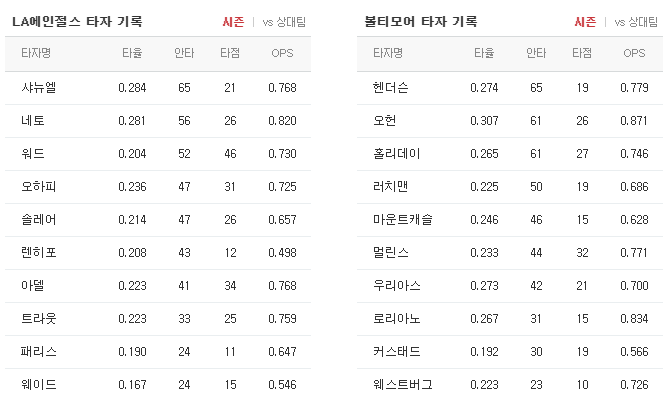Click 마운트캐슬 name
Screen dimensions: 664x414
pos(402,220)
